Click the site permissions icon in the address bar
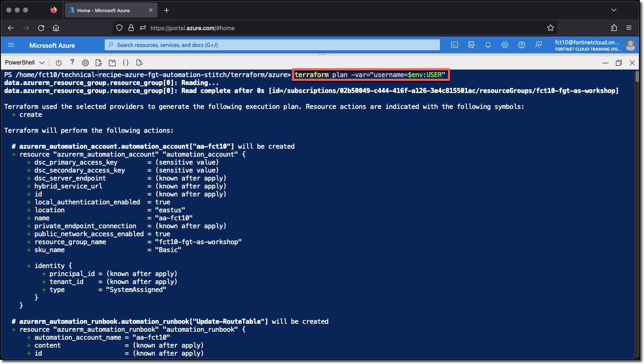 tap(143, 28)
